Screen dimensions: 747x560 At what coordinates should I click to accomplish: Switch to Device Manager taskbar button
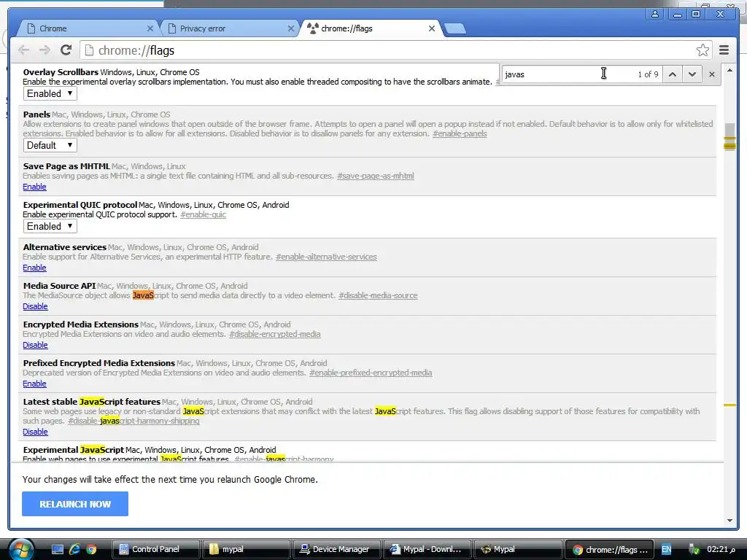pos(336,549)
